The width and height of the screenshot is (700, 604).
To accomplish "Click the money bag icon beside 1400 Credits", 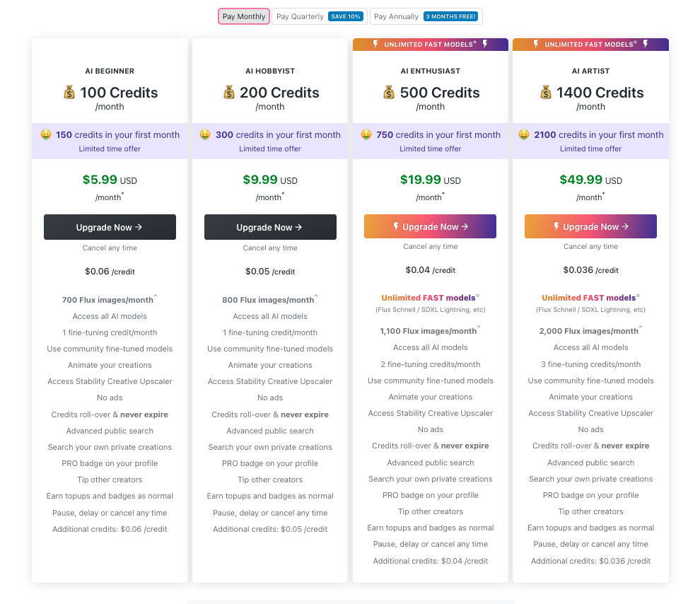I will (546, 93).
